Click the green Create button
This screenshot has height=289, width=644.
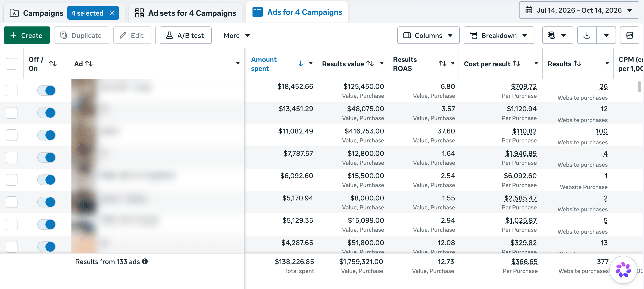coord(27,35)
